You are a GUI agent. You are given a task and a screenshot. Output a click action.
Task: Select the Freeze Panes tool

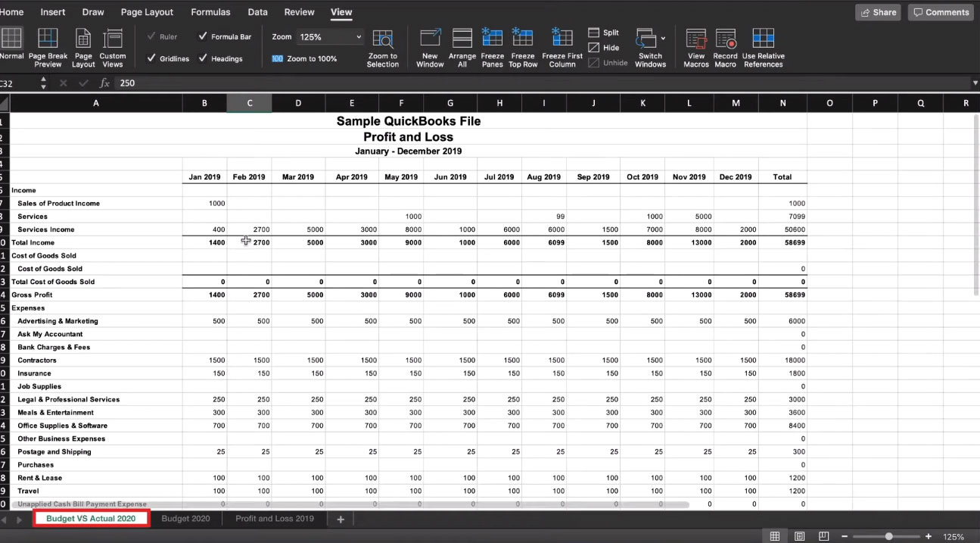(x=492, y=48)
